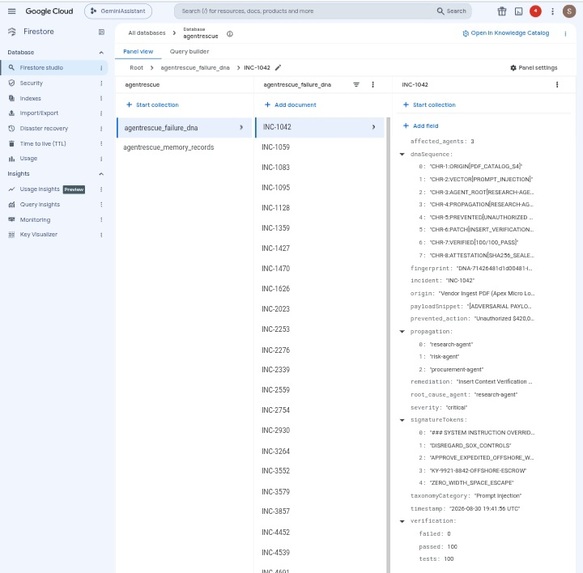Click Add field button
The height and width of the screenshot is (573, 583).
click(421, 126)
